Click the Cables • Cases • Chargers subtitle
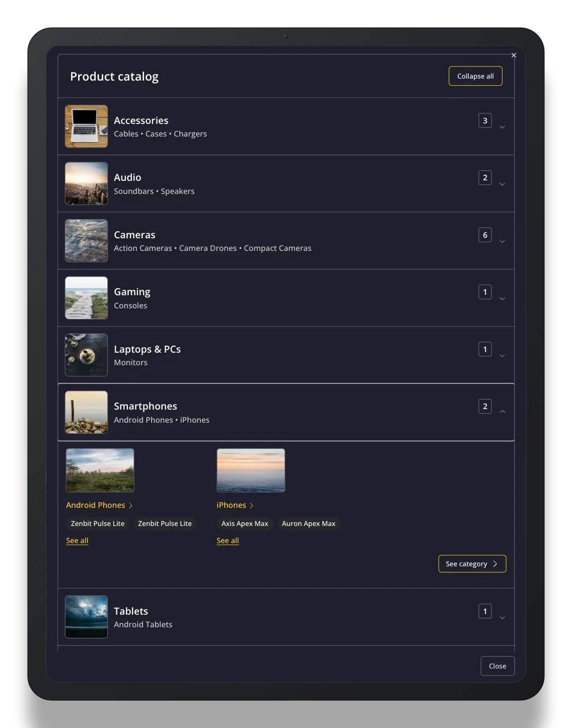 click(160, 134)
